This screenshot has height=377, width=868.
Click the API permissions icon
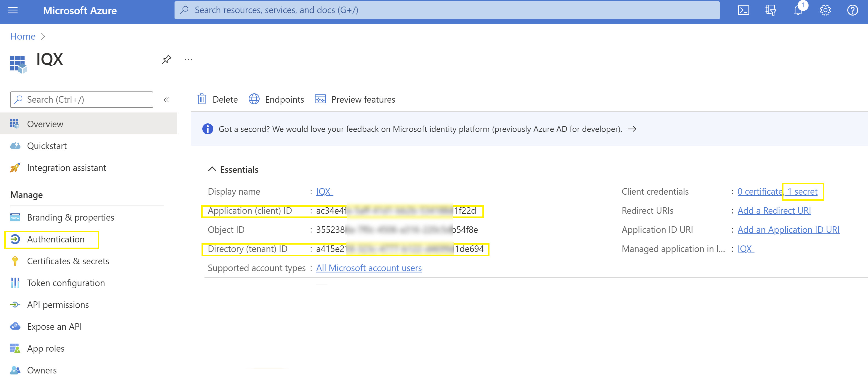click(15, 304)
